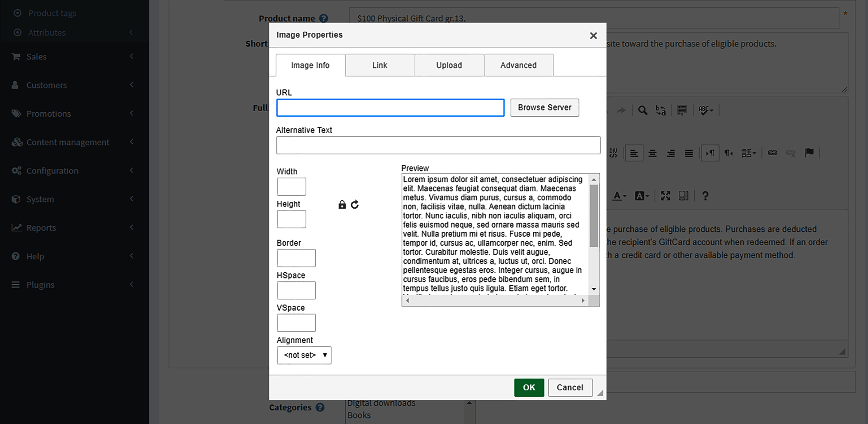Expand the Configuration sidebar menu
Screen dimensions: 868x424
(x=74, y=171)
